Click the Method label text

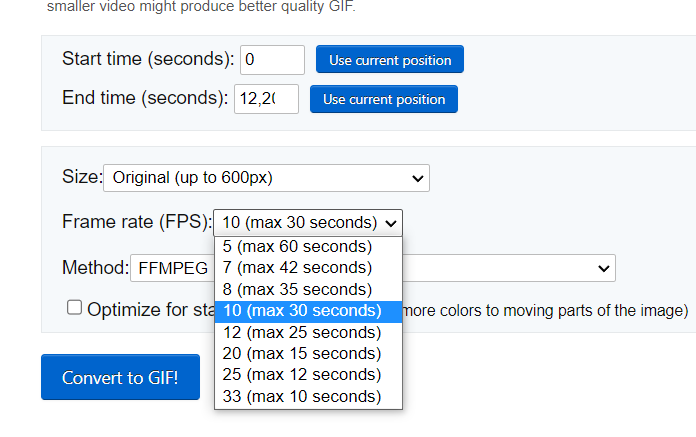pos(95,268)
